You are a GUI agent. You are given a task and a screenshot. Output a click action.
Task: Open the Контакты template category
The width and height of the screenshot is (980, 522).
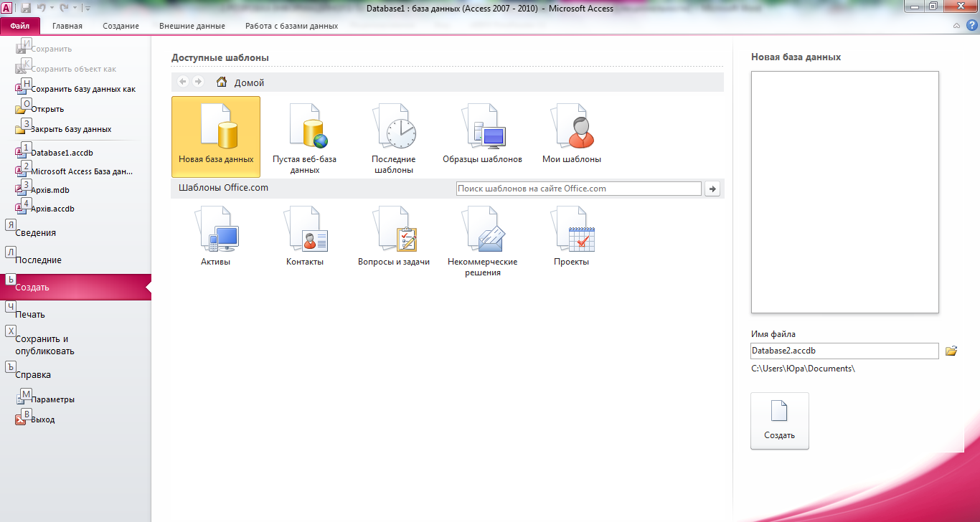(x=305, y=237)
